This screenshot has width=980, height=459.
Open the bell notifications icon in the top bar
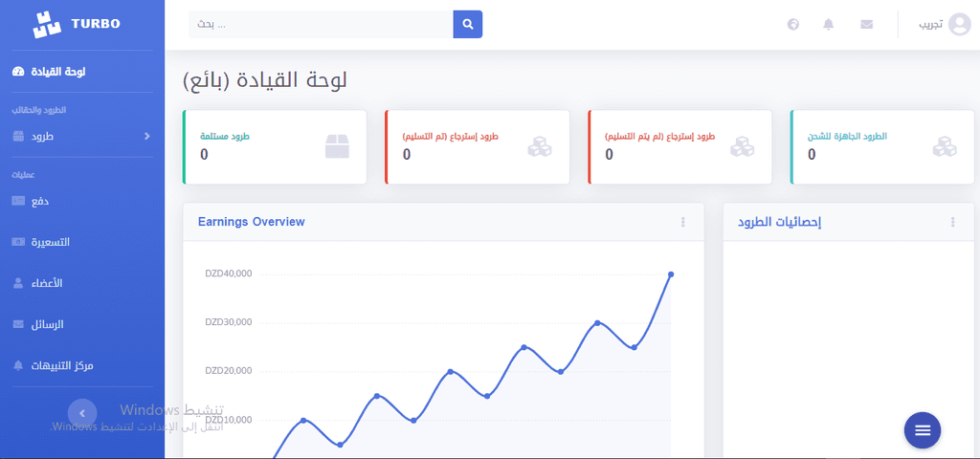tap(829, 24)
